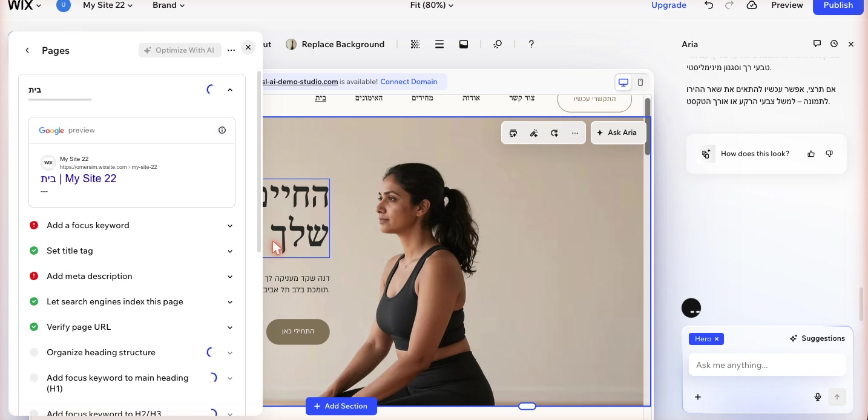Click the Upgrade link
868x420 pixels.
click(669, 5)
